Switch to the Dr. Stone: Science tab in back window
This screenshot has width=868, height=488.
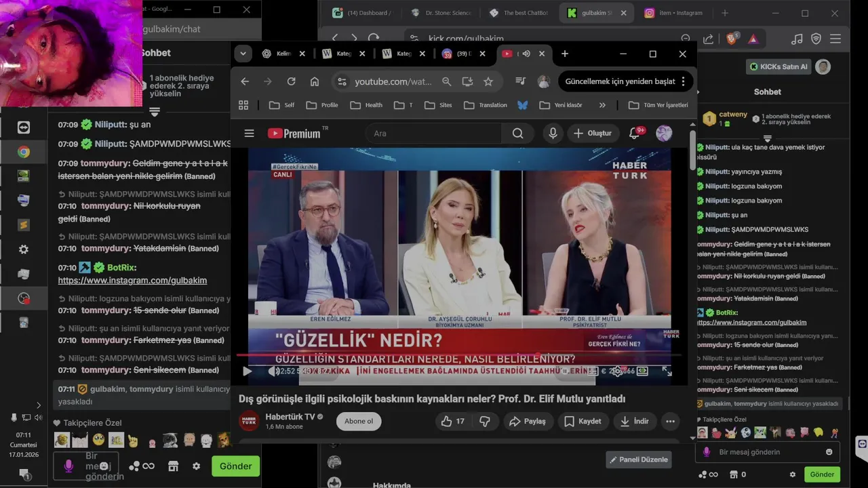tap(441, 13)
